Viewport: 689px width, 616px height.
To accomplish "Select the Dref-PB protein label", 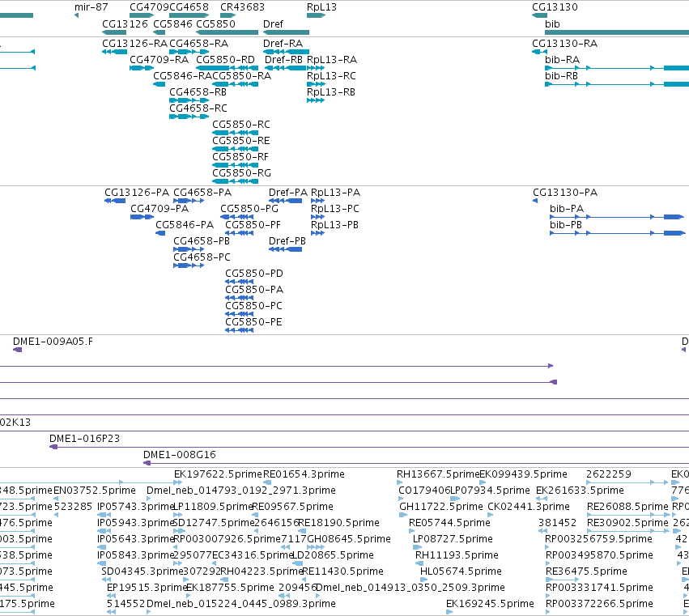I will coord(287,241).
